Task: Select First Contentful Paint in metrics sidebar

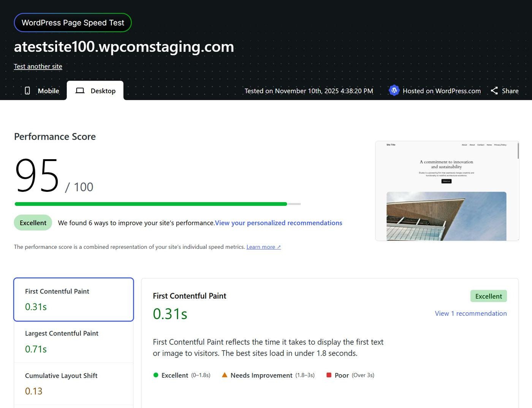Action: 73,299
